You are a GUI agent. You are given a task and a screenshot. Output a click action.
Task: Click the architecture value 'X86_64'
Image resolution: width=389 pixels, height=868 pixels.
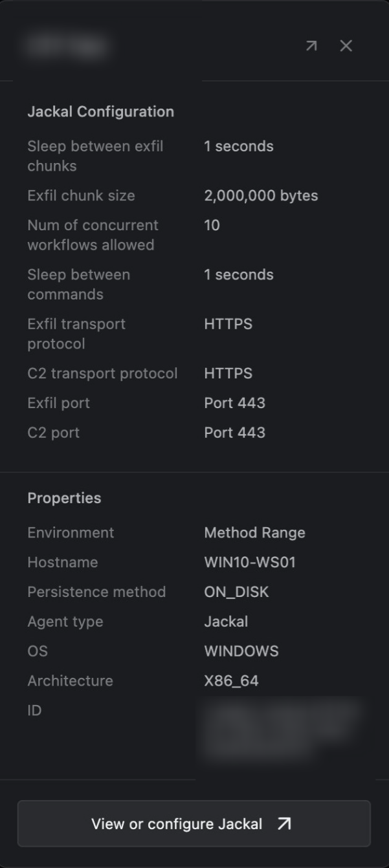tap(231, 681)
